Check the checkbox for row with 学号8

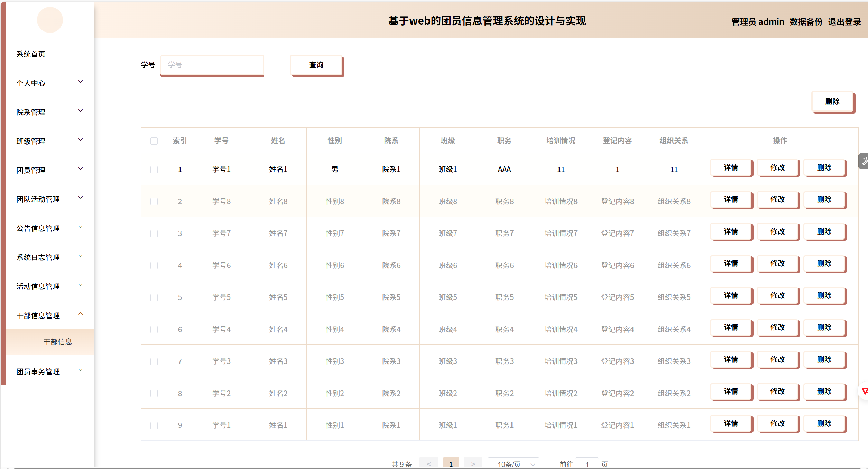click(154, 201)
